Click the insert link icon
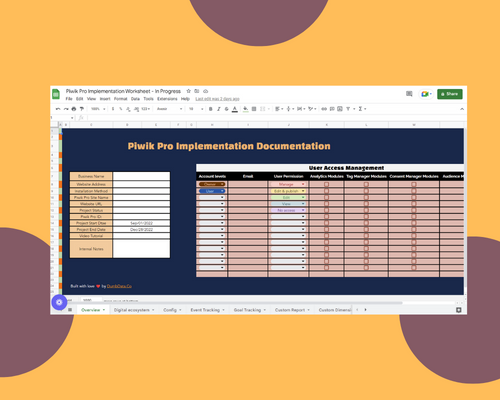 324,109
